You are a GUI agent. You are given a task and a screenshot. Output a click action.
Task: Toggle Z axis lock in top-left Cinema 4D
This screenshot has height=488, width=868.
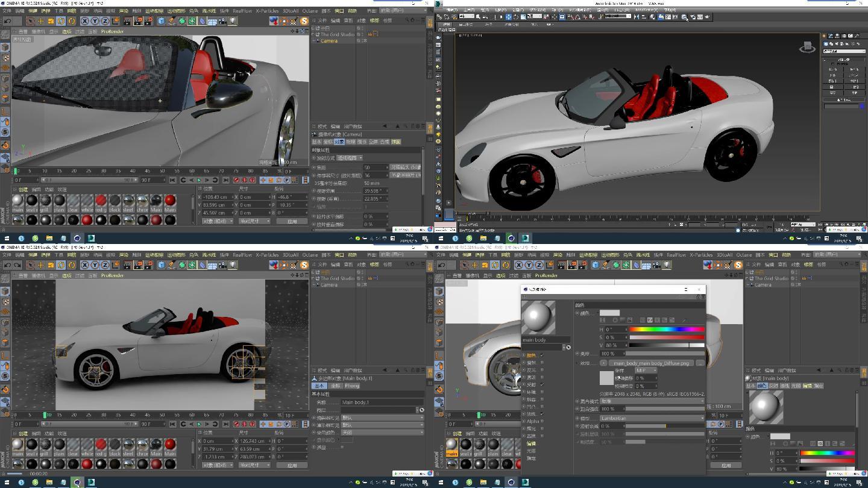tap(105, 21)
